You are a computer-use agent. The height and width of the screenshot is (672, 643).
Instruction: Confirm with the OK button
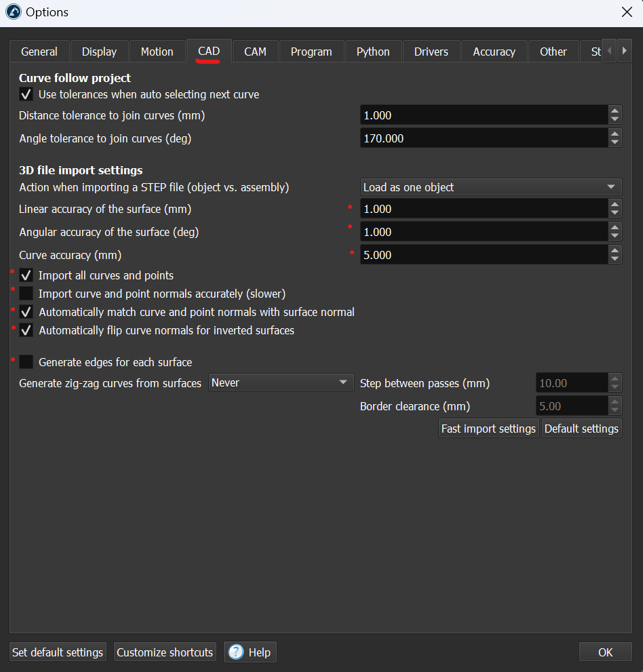[x=605, y=652]
